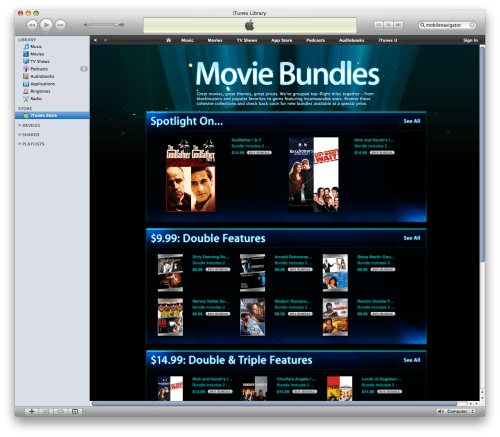The image size is (500, 437).
Task: Switch to list view button
Action: [x=378, y=25]
